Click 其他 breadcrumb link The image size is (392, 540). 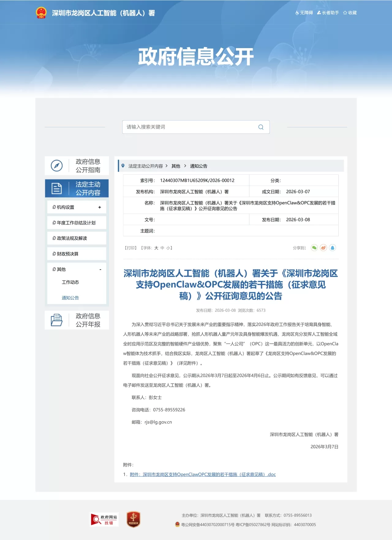coord(176,166)
